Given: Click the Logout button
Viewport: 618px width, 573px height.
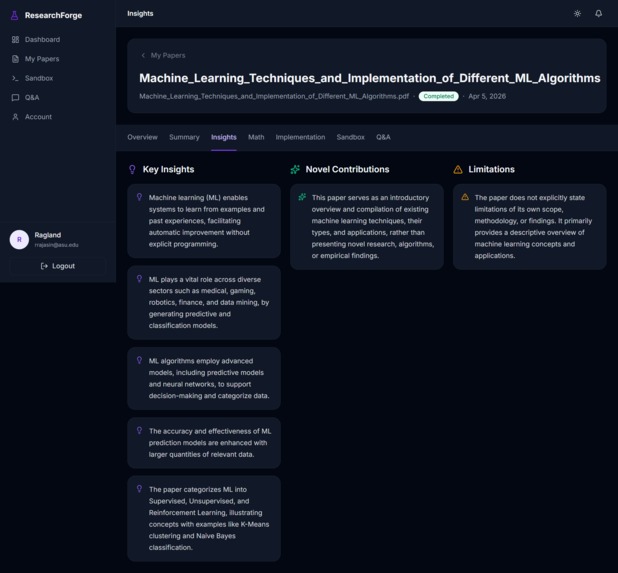Looking at the screenshot, I should 58,266.
